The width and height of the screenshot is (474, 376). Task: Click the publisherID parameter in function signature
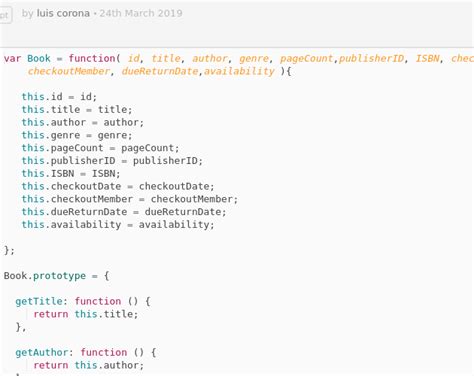[x=371, y=59]
